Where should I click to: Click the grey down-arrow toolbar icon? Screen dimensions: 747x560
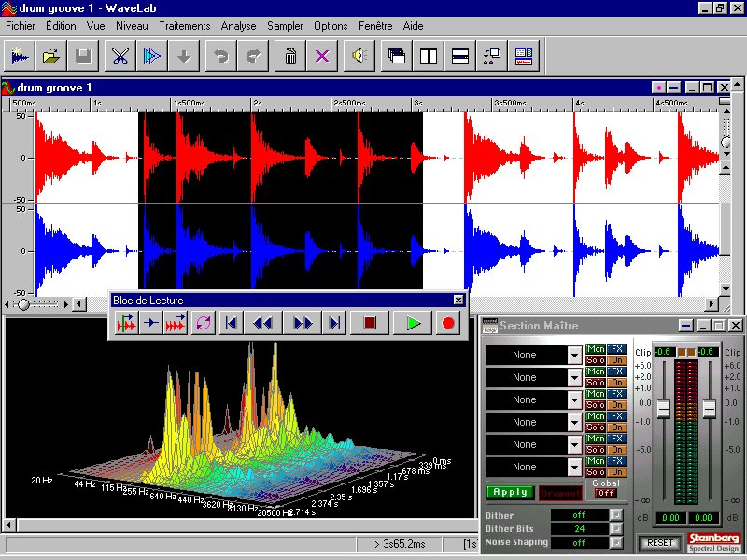[x=184, y=56]
